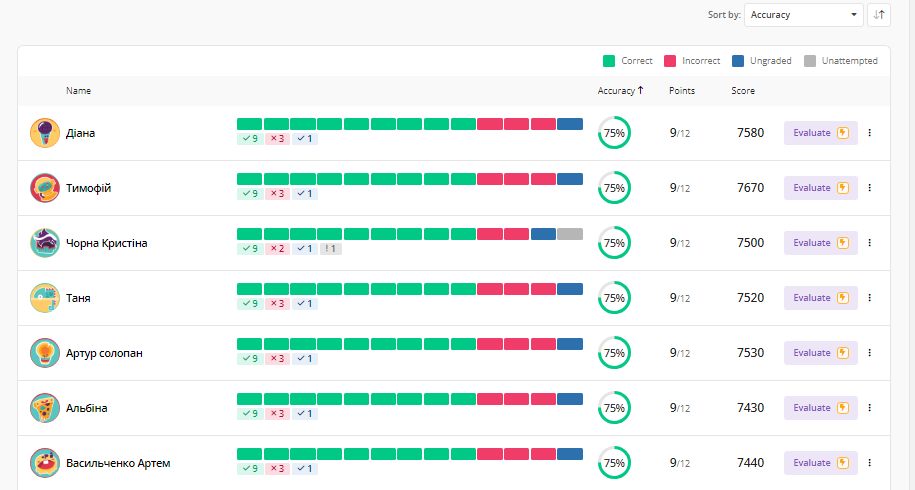The image size is (915, 490).
Task: Click Діана's ice cream avatar
Action: [44, 132]
